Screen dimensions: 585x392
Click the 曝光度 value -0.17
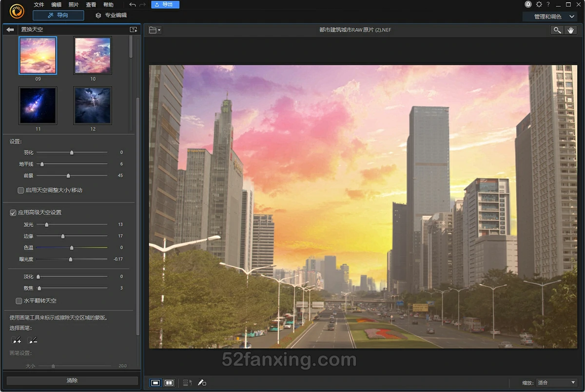click(118, 259)
